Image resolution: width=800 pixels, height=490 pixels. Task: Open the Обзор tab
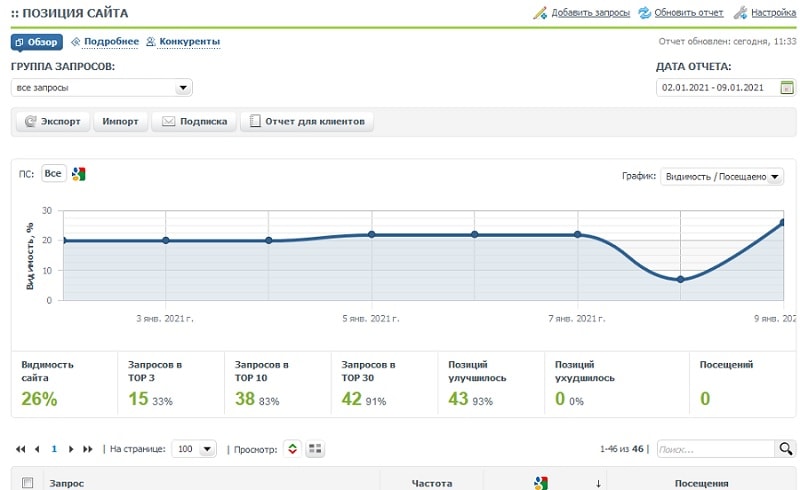pyautogui.click(x=37, y=42)
